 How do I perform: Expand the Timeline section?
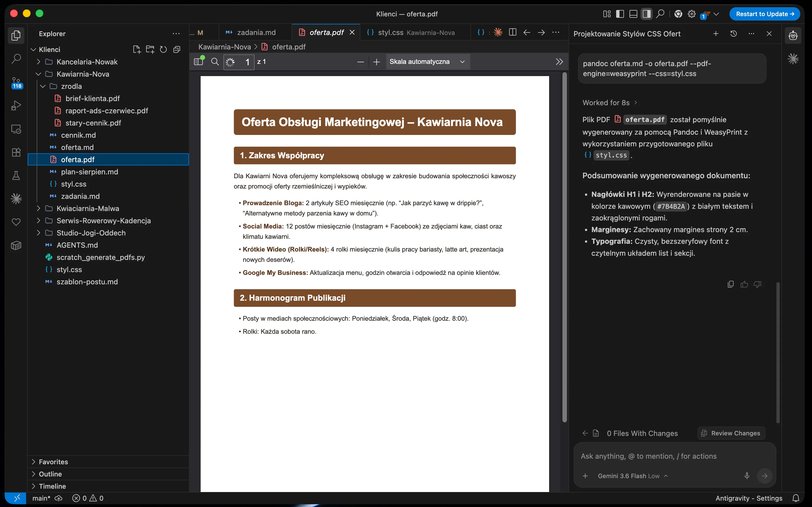click(108, 486)
